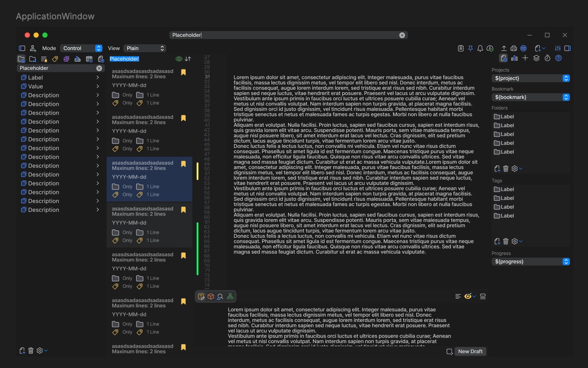Open the sliders adjustment settings icon
Screen dimensions: 588x368
(x=558, y=48)
